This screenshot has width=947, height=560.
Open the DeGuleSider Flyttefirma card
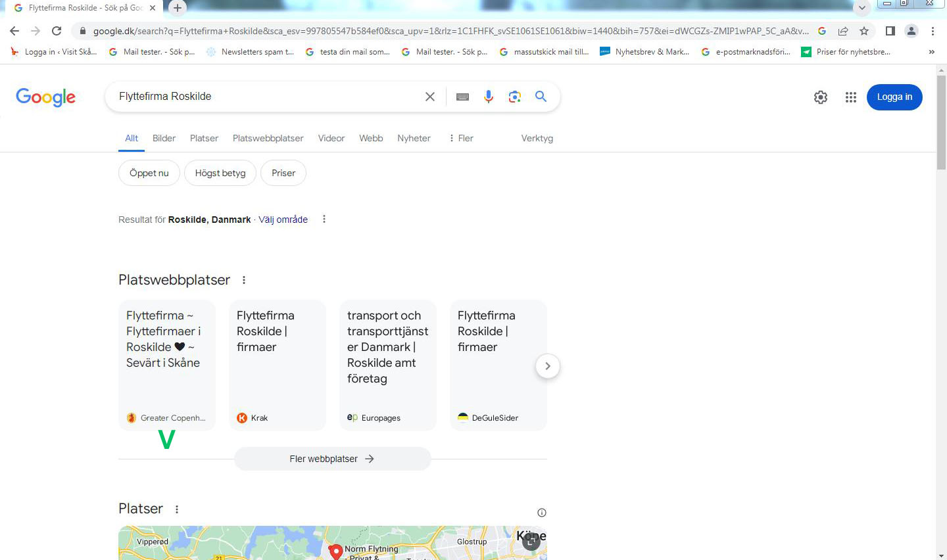[x=498, y=365]
